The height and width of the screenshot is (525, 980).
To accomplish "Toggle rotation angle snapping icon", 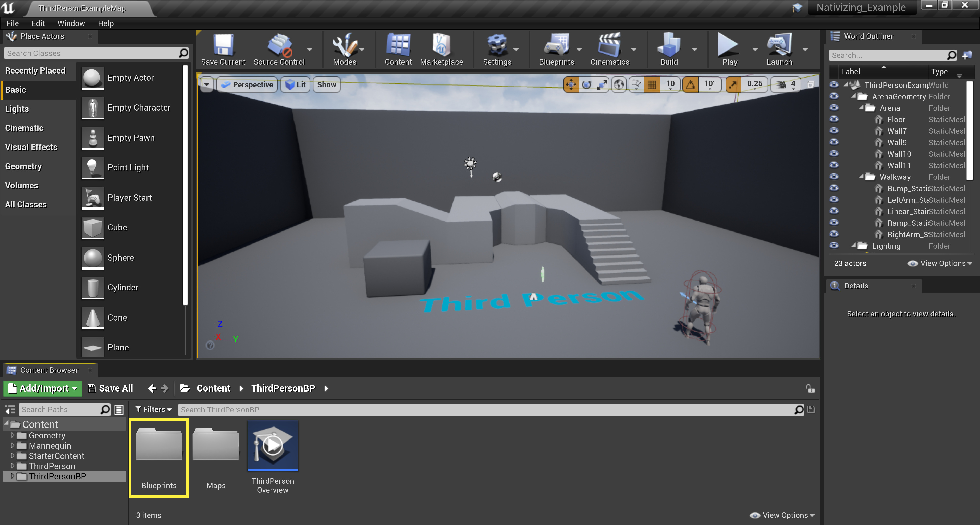I will pos(690,84).
